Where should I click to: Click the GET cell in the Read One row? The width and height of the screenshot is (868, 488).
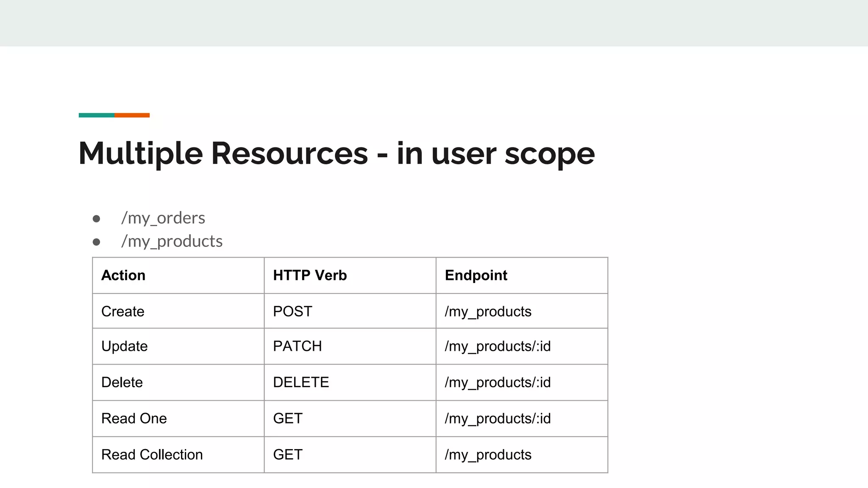coord(350,419)
